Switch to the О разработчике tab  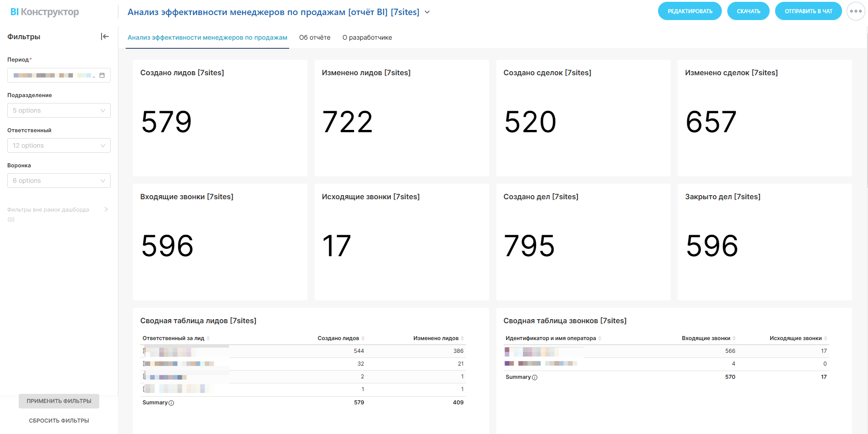(367, 37)
